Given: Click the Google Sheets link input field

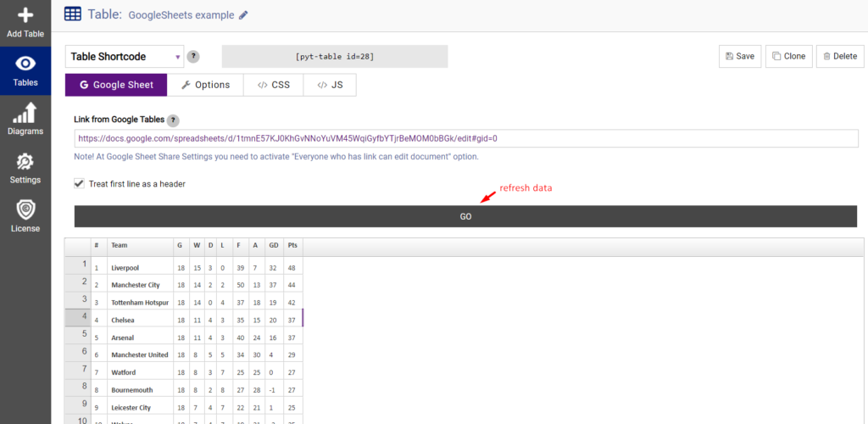Looking at the screenshot, I should (466, 138).
